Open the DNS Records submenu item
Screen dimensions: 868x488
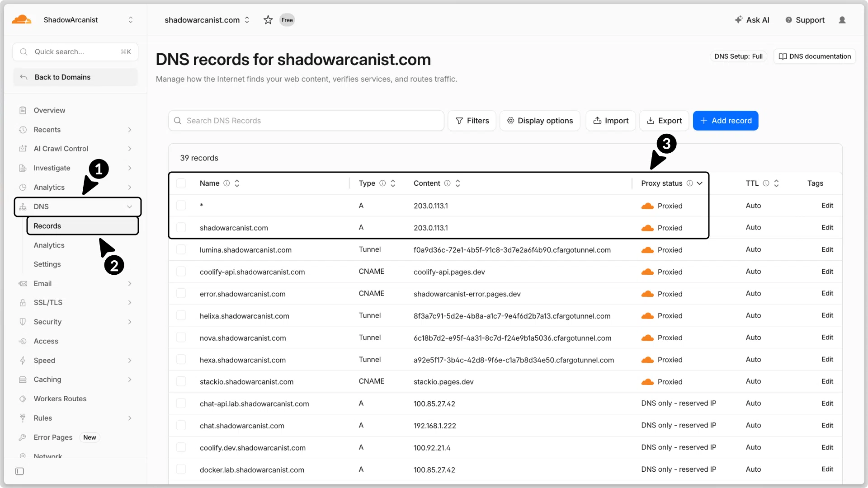[83, 226]
